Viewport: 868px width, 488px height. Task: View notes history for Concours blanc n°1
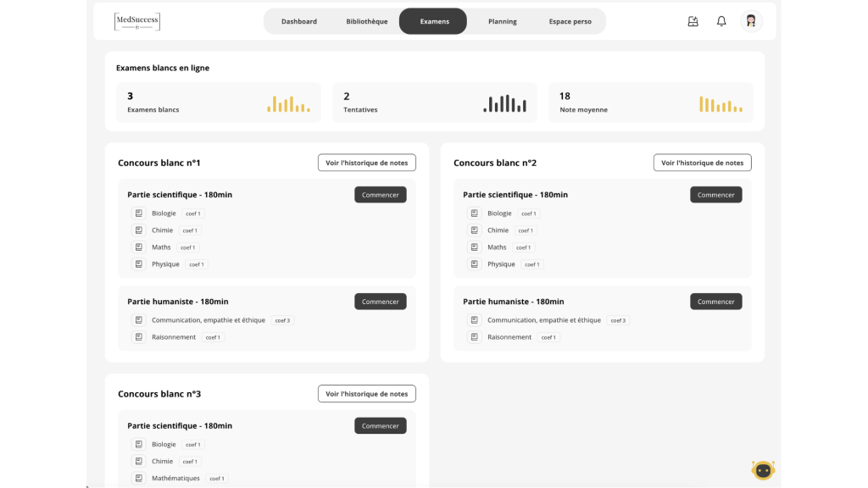click(366, 163)
